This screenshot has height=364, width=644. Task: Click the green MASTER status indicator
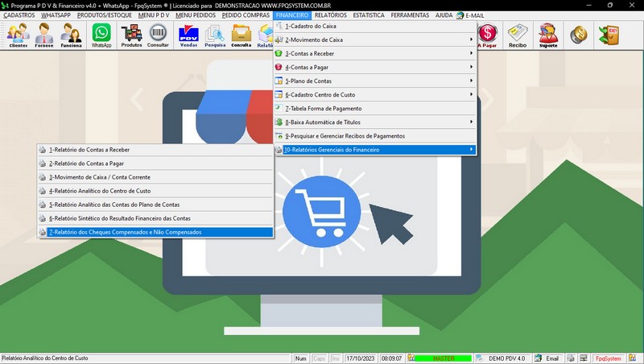(x=444, y=358)
